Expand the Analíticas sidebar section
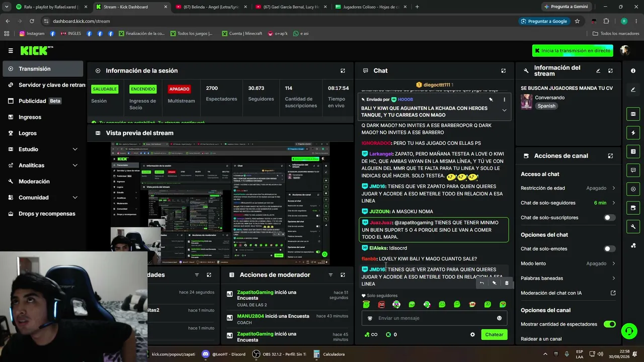The width and height of the screenshot is (644, 362). coord(43,165)
